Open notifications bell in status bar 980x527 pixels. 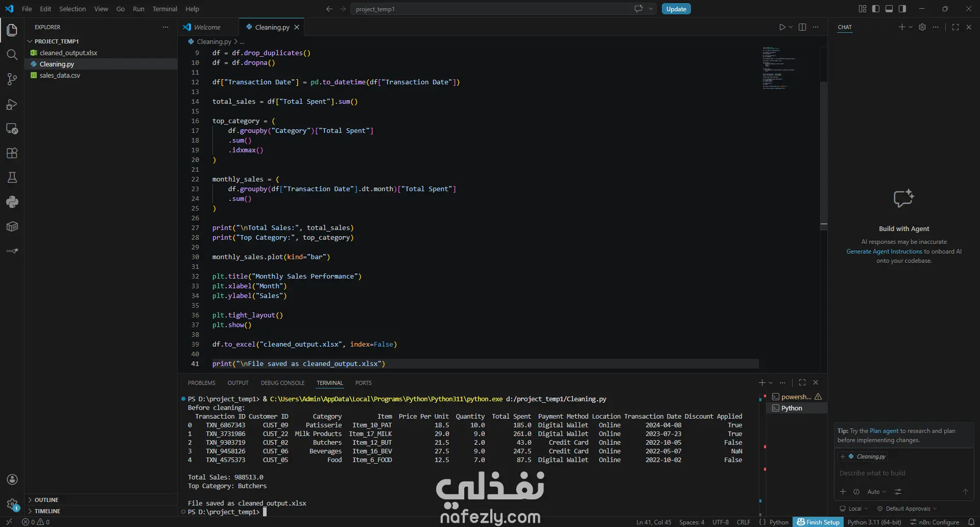click(x=971, y=522)
